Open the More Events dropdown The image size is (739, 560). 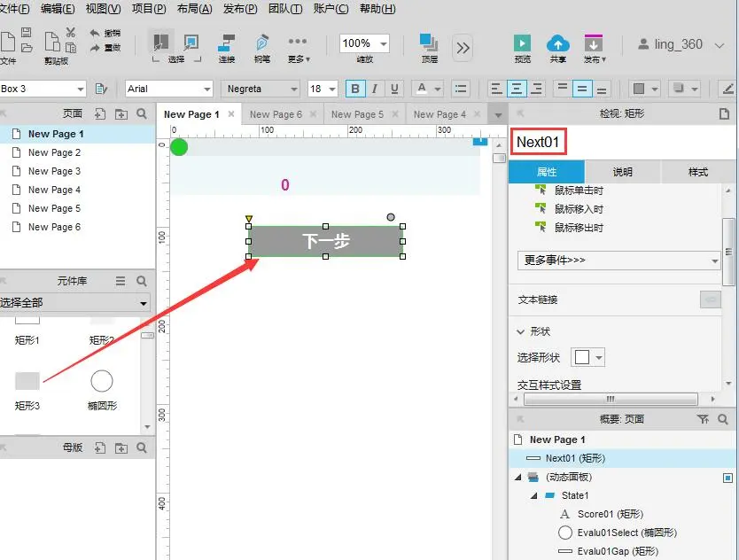618,261
